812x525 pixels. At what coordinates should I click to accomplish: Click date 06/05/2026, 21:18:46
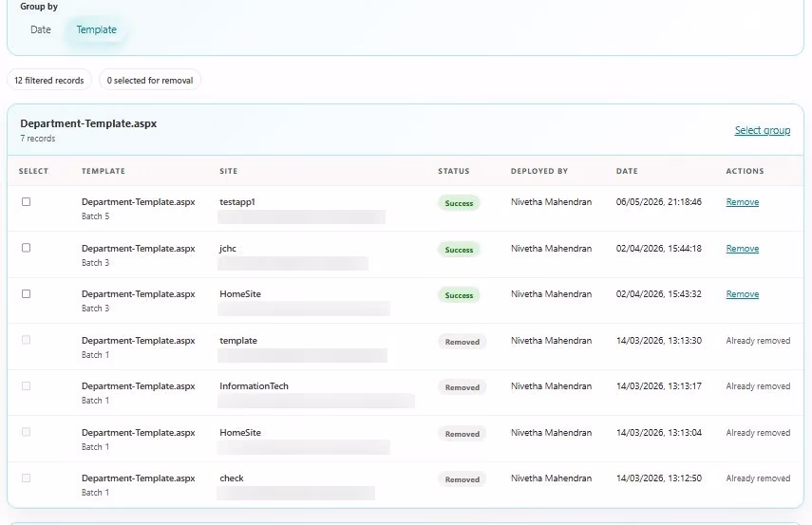click(x=659, y=202)
